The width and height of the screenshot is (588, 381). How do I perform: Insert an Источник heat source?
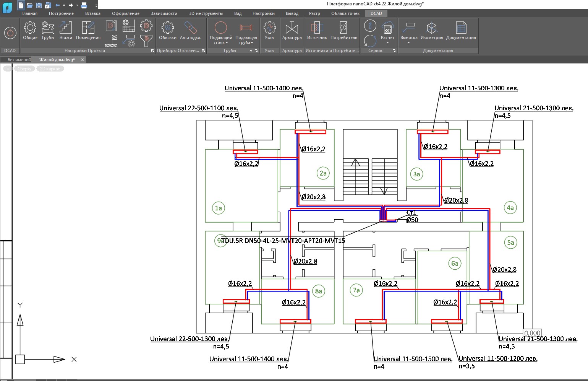point(317,30)
